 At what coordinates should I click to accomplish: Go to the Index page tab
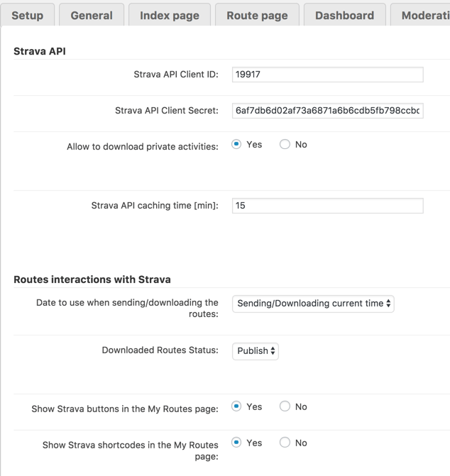click(x=170, y=16)
